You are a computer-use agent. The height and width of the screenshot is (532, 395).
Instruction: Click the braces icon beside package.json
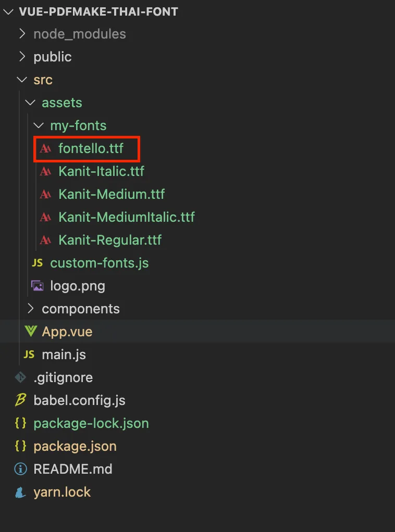coord(21,446)
